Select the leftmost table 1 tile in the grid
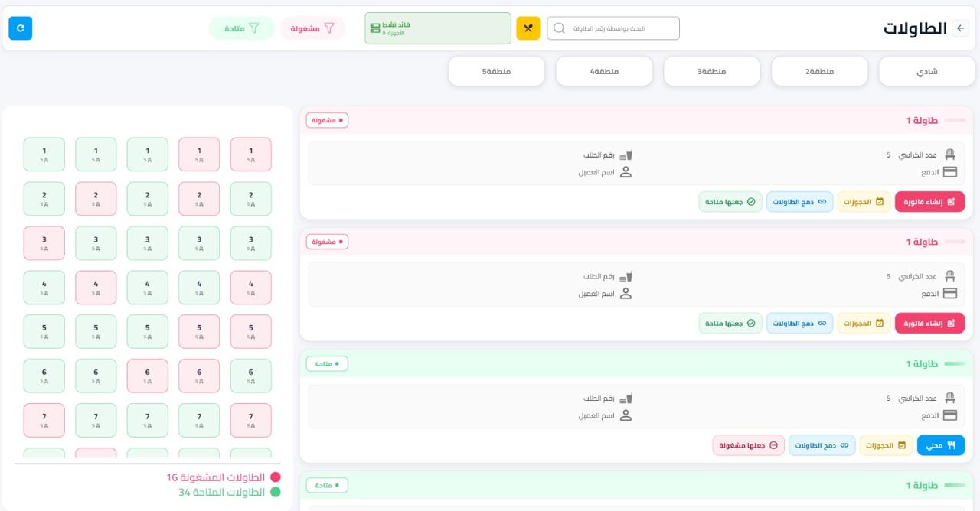This screenshot has width=980, height=511. click(x=44, y=155)
